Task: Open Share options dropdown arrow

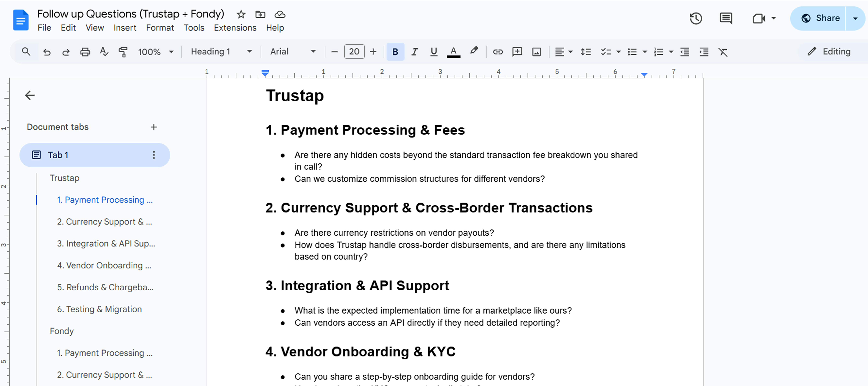Action: click(856, 18)
